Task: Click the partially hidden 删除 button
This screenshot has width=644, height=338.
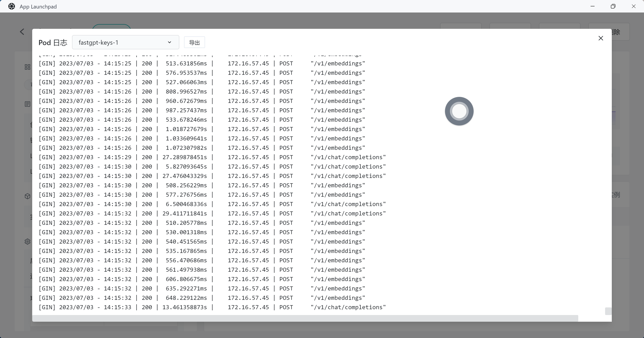Action: coord(621,32)
